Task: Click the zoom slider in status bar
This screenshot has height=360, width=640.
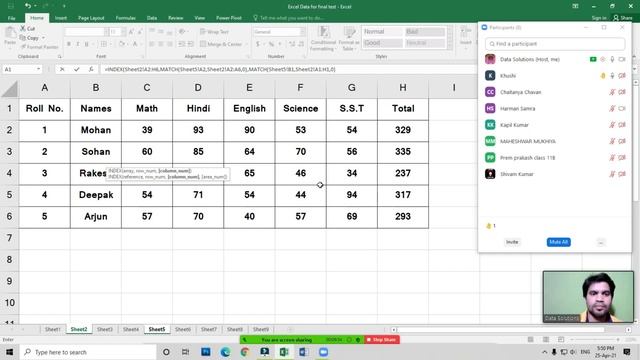Action: click(595, 340)
